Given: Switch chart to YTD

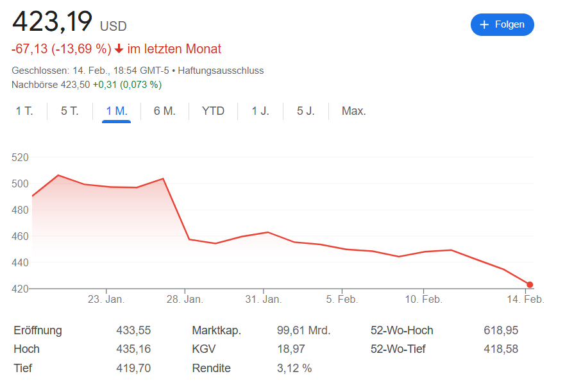Looking at the screenshot, I should 213,111.
